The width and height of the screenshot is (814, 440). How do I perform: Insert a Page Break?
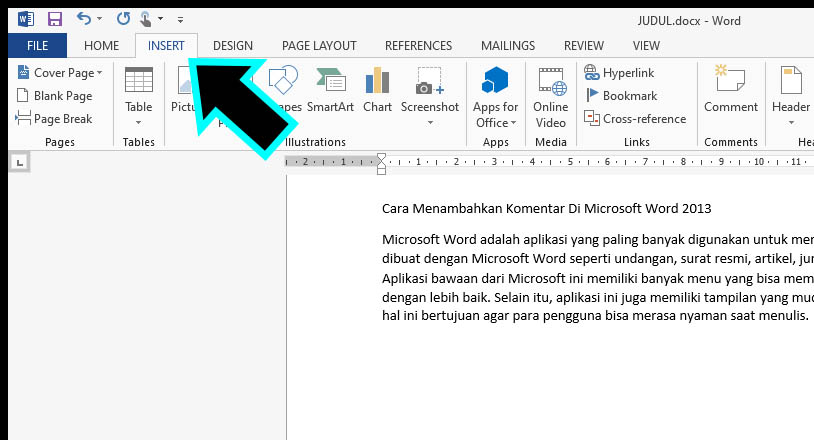click(x=54, y=118)
